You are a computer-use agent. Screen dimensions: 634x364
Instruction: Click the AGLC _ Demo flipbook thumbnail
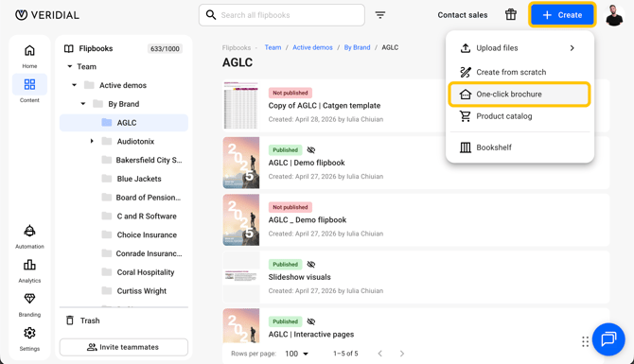[241, 219]
